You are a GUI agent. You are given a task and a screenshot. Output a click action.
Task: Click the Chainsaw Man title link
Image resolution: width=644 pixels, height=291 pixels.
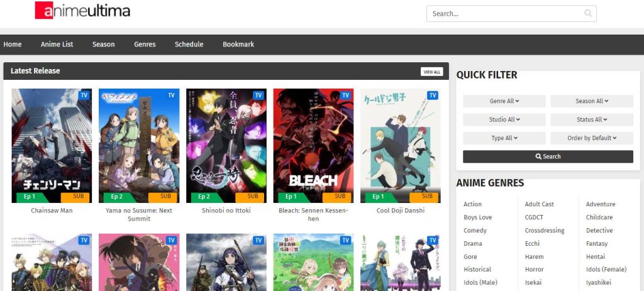click(52, 211)
